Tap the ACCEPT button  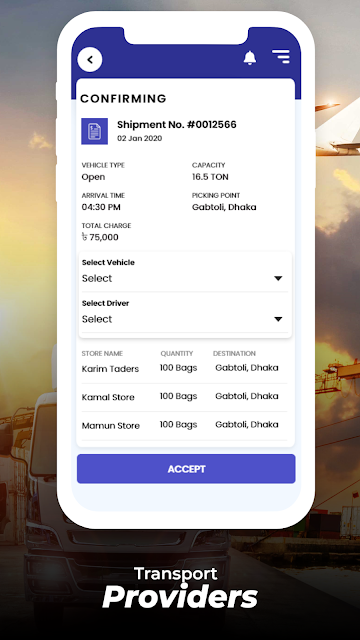(186, 469)
